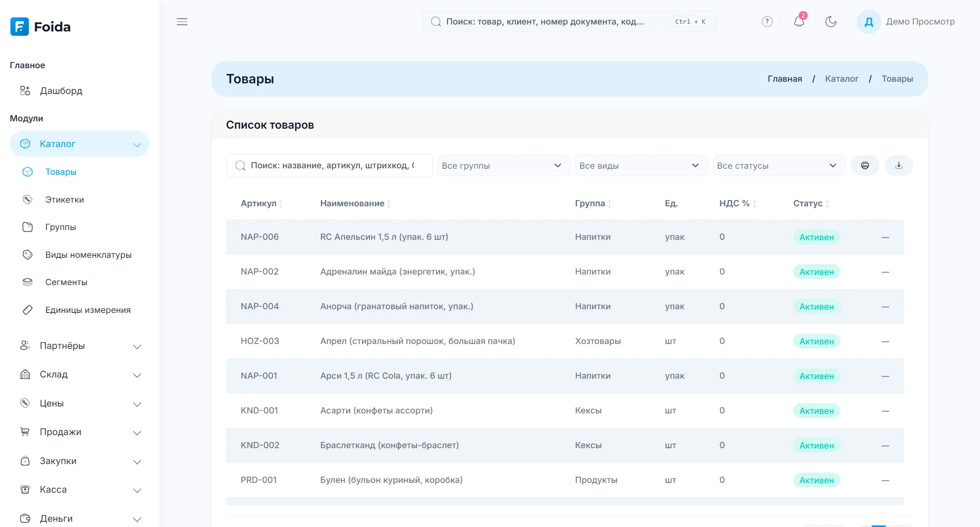The height and width of the screenshot is (527, 980).
Task: Click the Склад warehouse icon
Action: (25, 374)
